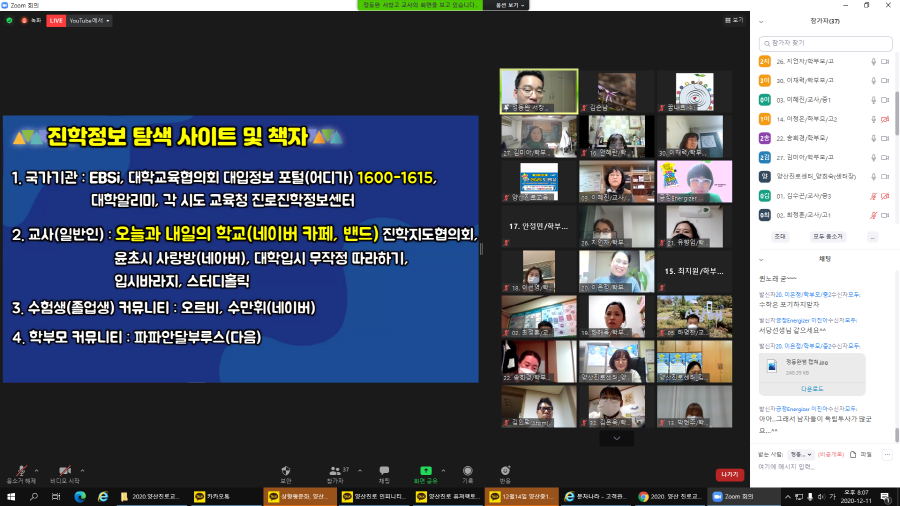Collapse the 참가자(37) participants panel chevron
The width and height of the screenshot is (900, 506).
761,22
